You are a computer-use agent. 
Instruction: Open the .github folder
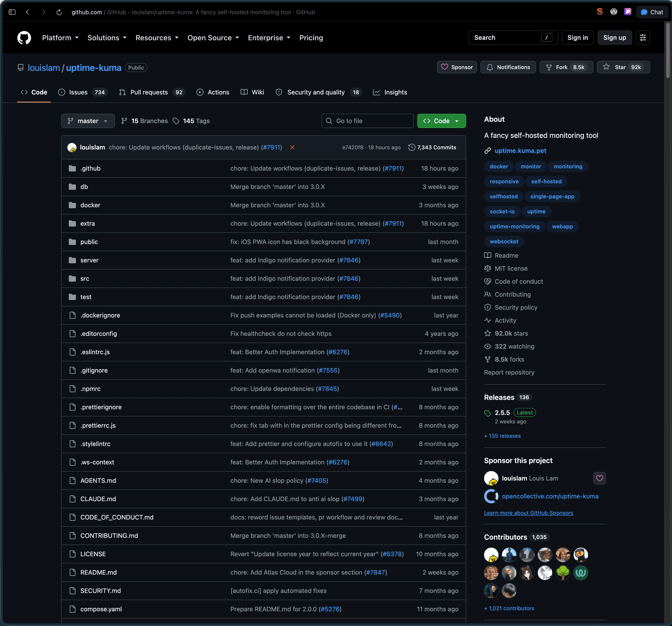[x=90, y=168]
